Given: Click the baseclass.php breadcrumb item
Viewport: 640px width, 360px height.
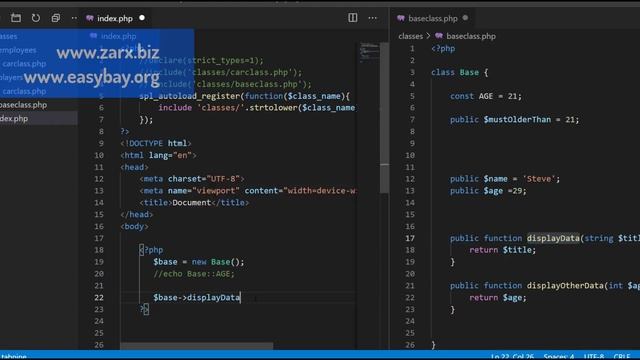Looking at the screenshot, I should 466,36.
